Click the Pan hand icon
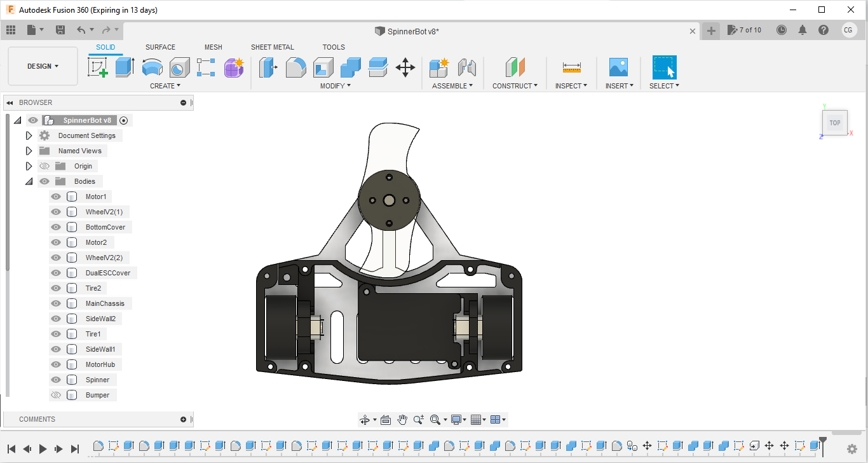Screen dimensions: 868x463 coord(402,420)
